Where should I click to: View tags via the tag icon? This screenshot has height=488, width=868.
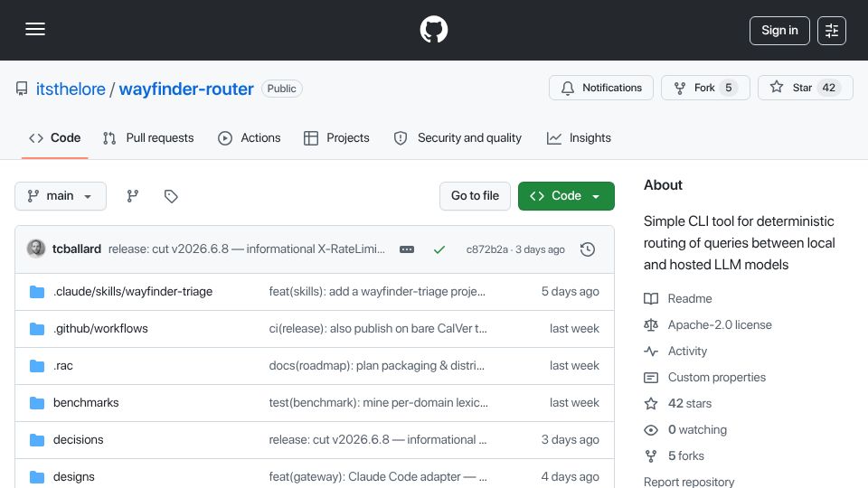click(171, 196)
